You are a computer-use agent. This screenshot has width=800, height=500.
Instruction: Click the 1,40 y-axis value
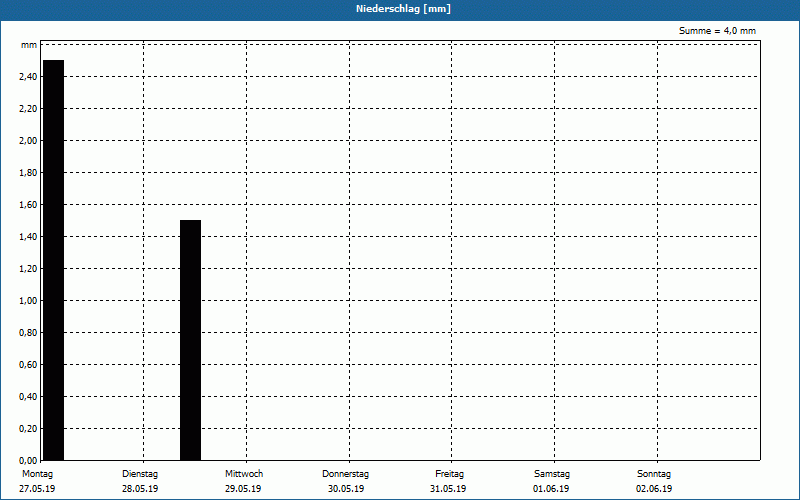[28, 237]
